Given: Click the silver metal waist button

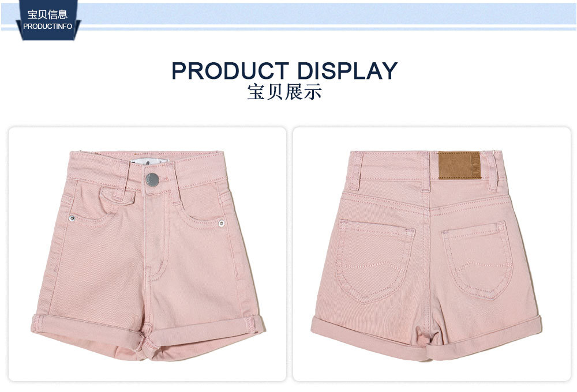Looking at the screenshot, I should pos(152,180).
